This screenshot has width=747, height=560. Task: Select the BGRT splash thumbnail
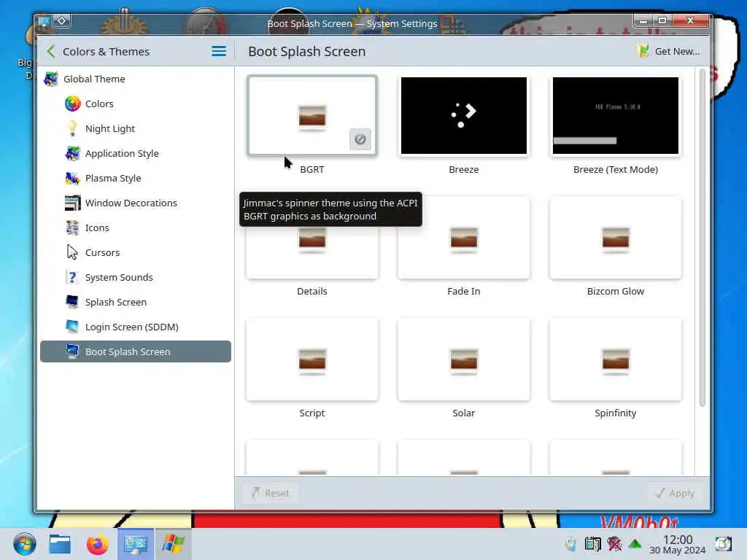[312, 116]
